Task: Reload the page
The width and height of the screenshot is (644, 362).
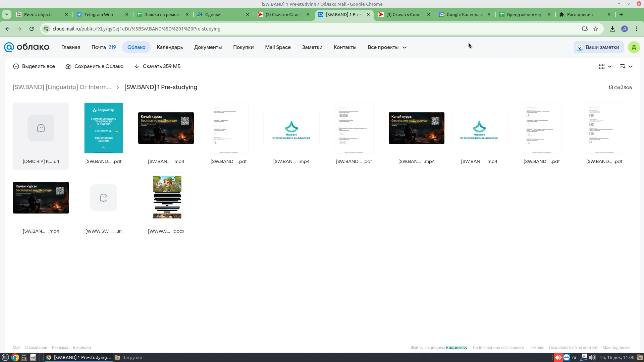Action: coord(32,29)
